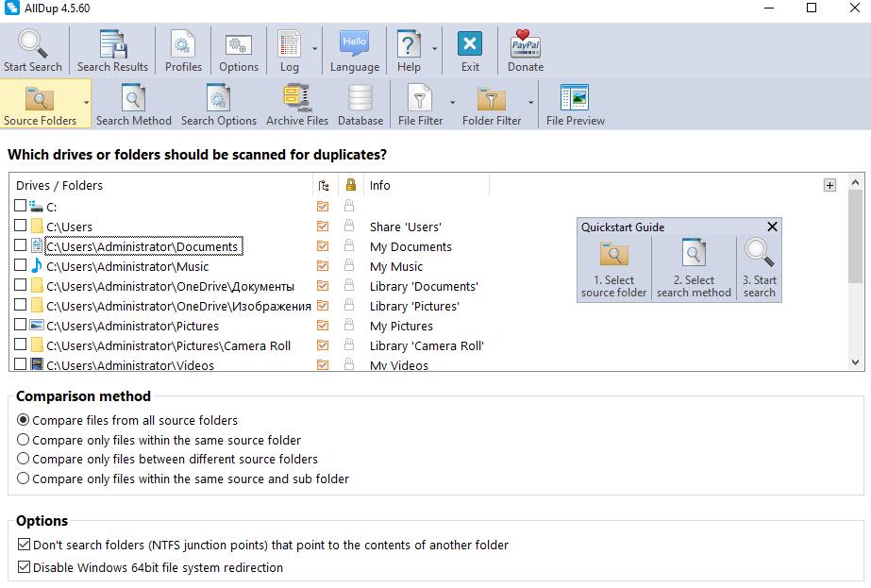
Task: Click the Exit toolbar icon
Action: (469, 44)
